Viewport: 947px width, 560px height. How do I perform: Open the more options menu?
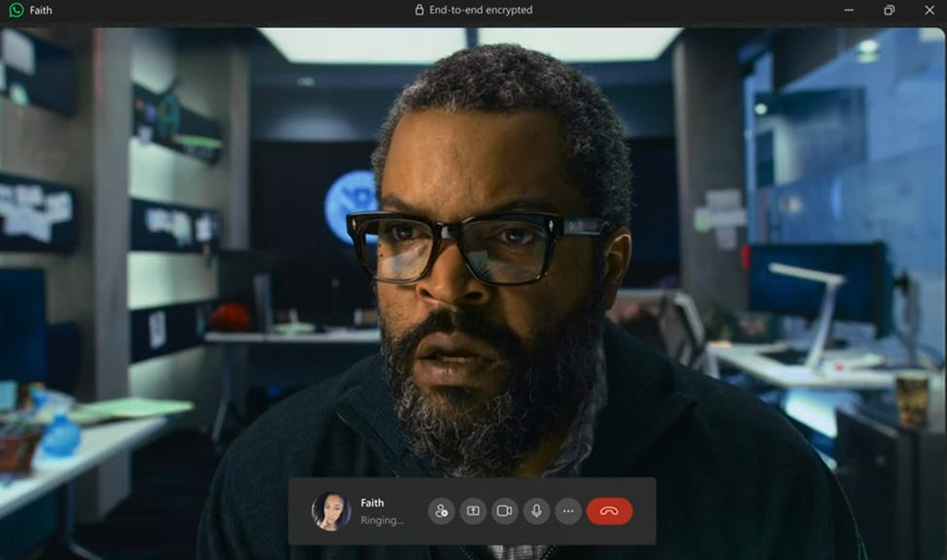[x=568, y=511]
